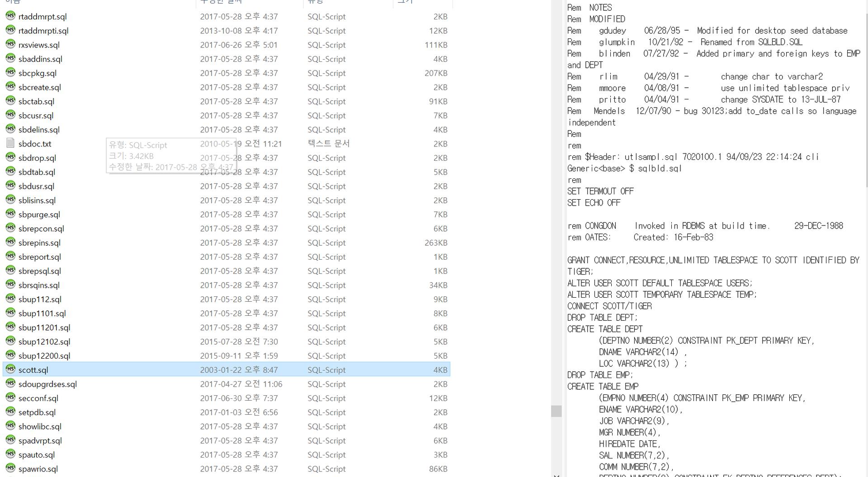The width and height of the screenshot is (868, 477).
Task: Click the sbpurge.sql script icon
Action: click(x=10, y=214)
